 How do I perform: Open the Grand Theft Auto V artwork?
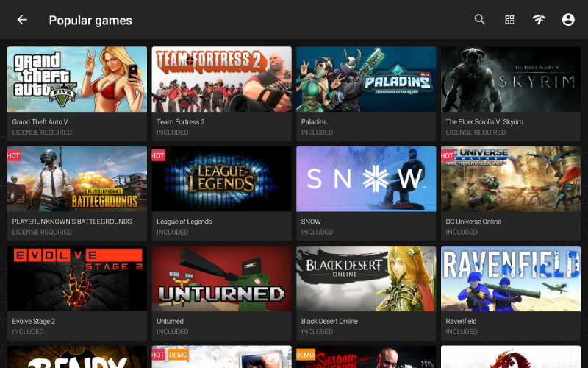(77, 79)
